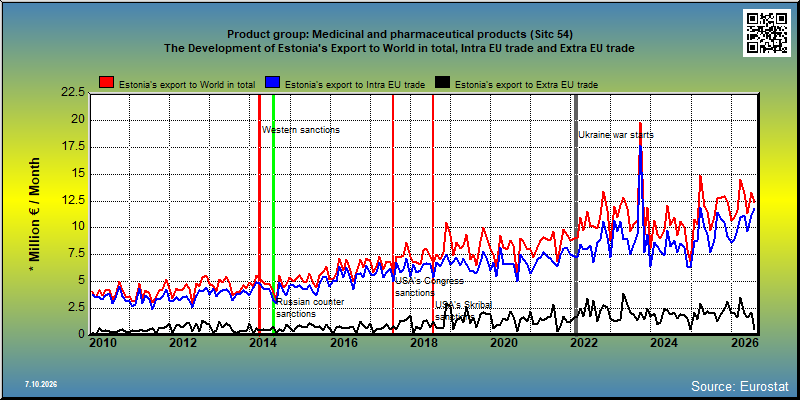Select legend text 'Estonia's export to Intra EU trade'
Image resolution: width=800 pixels, height=400 pixels.
(355, 85)
